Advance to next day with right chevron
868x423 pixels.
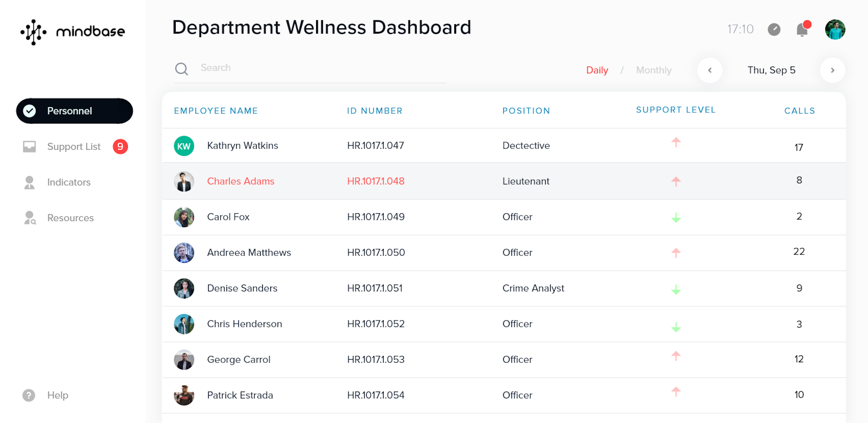click(833, 70)
